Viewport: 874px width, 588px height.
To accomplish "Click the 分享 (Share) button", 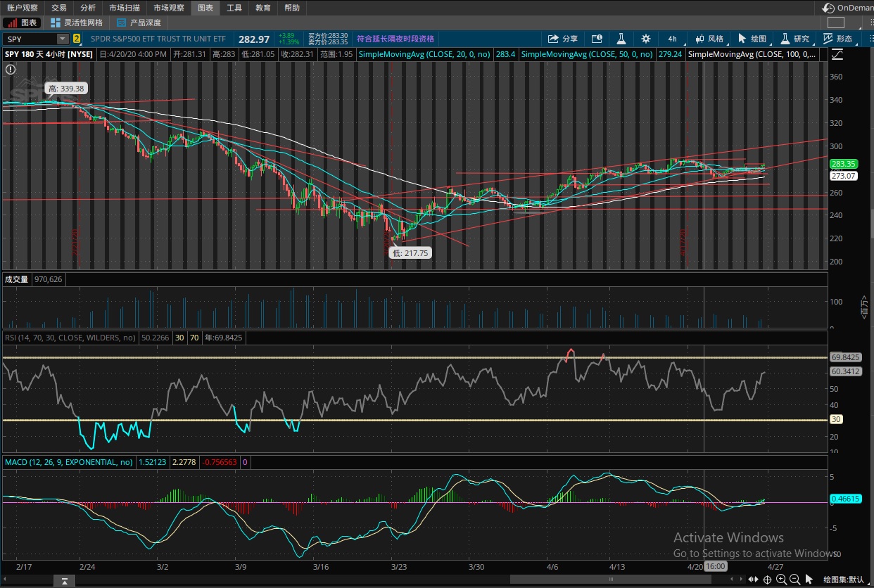I will point(564,39).
